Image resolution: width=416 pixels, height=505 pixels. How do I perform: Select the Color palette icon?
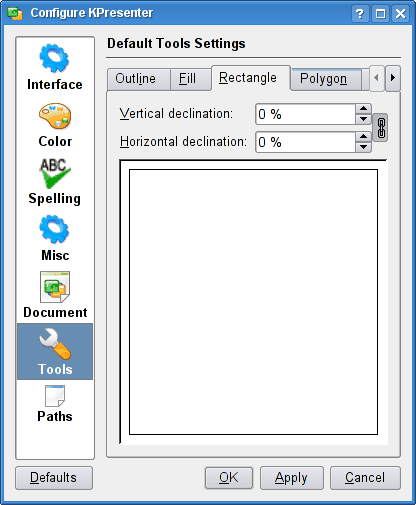pos(55,116)
